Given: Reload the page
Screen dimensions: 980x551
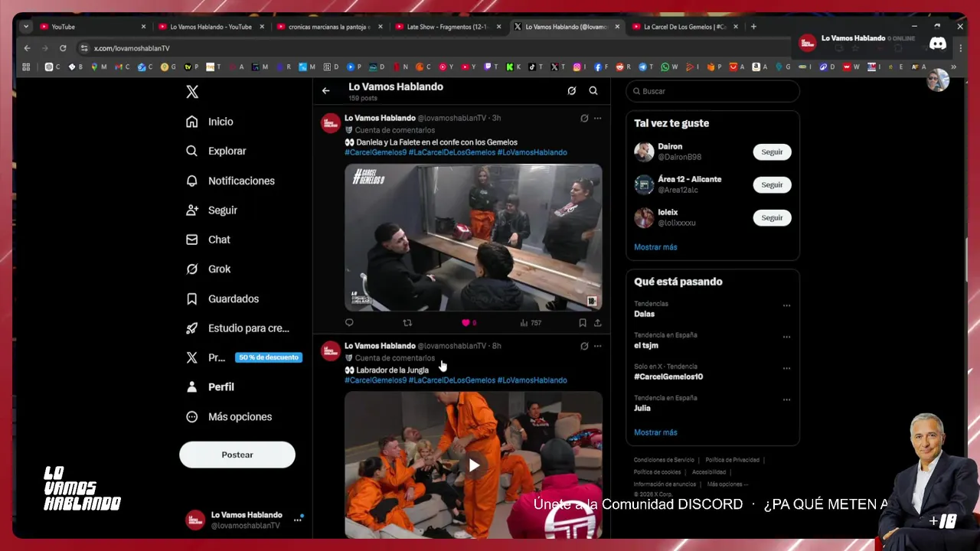Looking at the screenshot, I should (63, 48).
